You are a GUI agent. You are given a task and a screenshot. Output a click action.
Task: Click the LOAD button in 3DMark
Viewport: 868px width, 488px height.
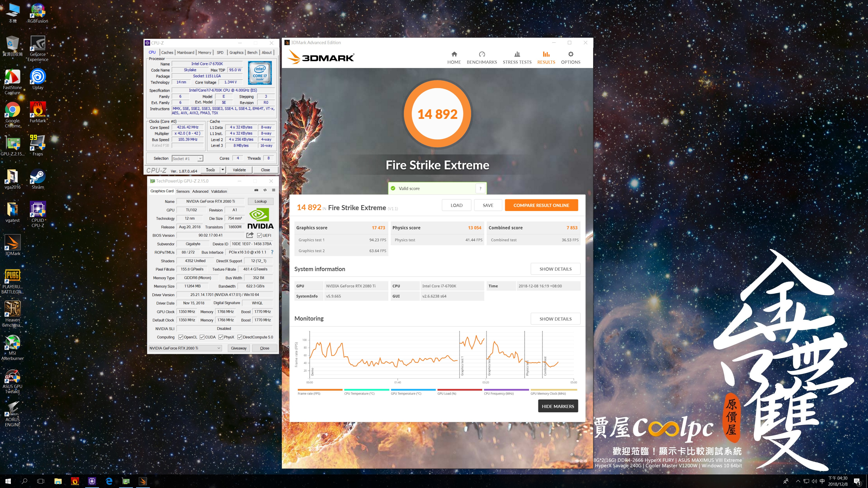[x=456, y=205]
